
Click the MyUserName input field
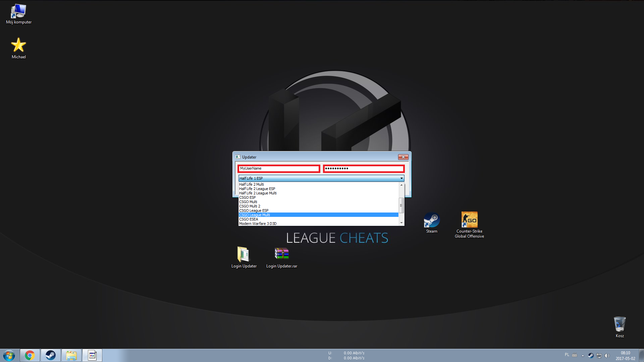pos(279,169)
